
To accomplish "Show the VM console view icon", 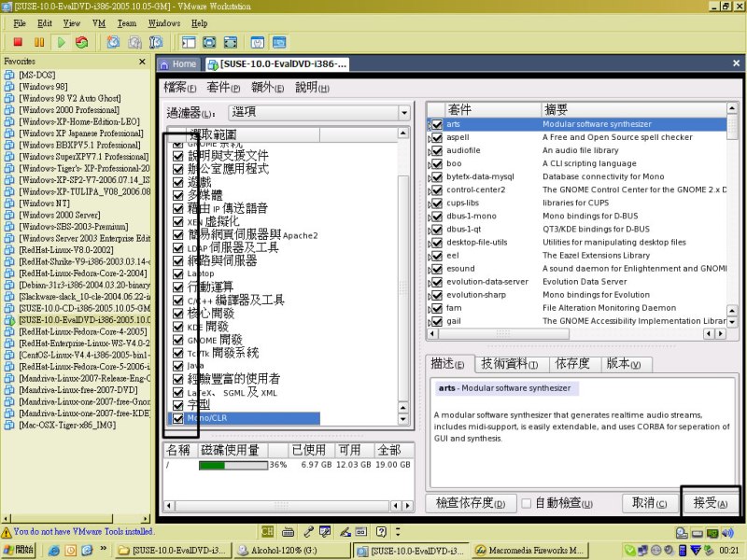I will click(x=279, y=42).
